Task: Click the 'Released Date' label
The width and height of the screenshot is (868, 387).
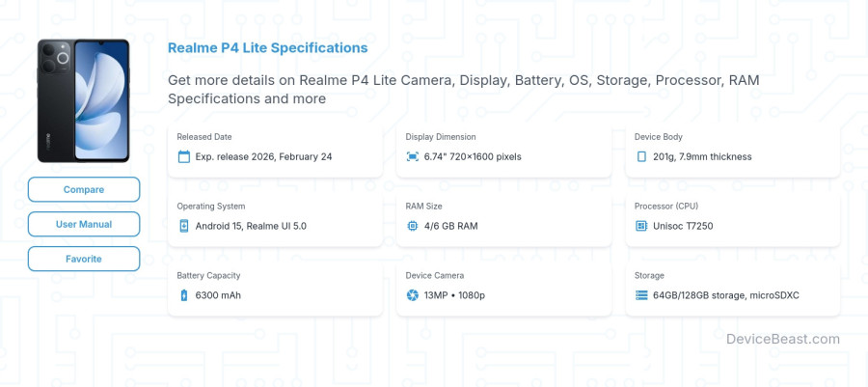Action: pyautogui.click(x=204, y=137)
